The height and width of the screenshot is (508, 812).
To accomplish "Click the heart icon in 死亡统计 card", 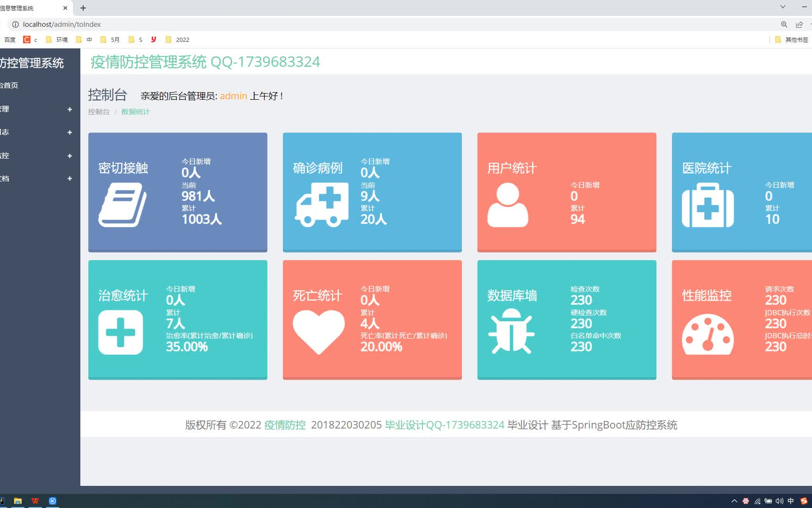I will [319, 333].
